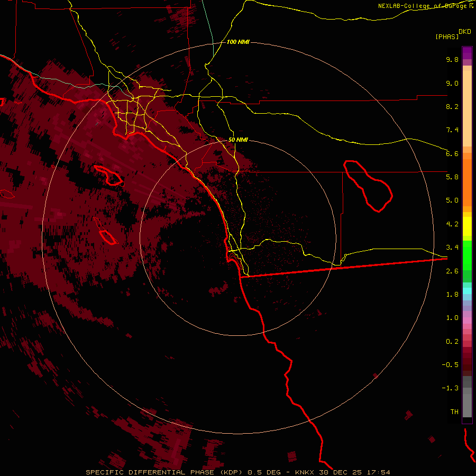Pick the gray band beside TH

[x=467, y=407]
